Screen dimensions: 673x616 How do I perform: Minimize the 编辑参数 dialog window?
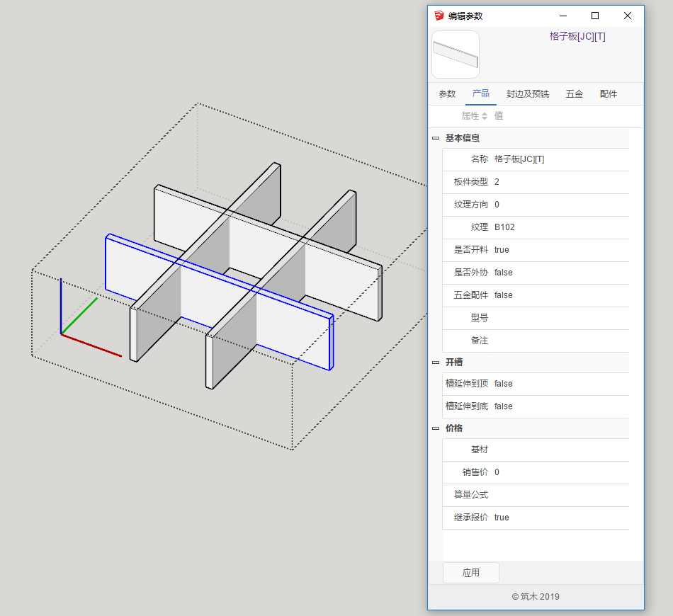coord(563,16)
